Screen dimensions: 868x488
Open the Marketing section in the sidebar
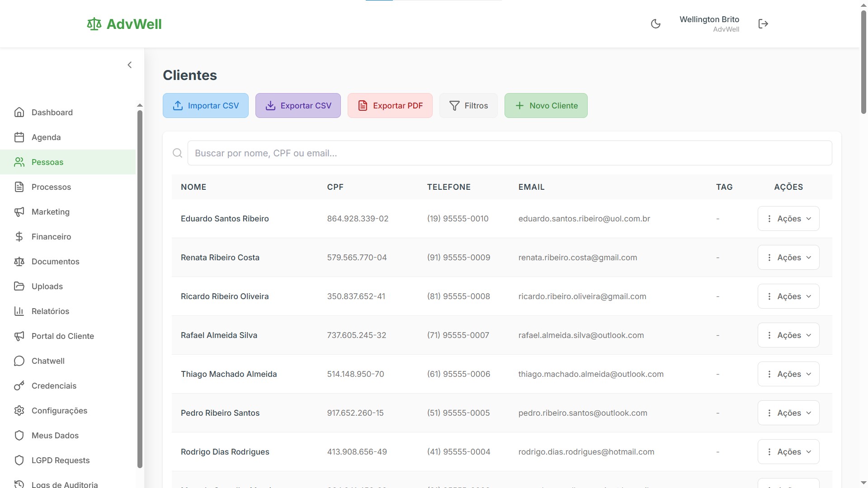(x=50, y=211)
